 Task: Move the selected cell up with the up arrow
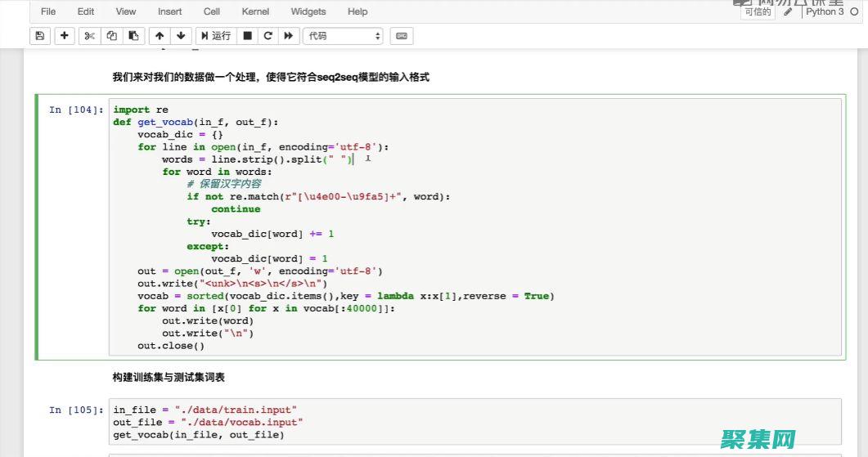coord(160,36)
